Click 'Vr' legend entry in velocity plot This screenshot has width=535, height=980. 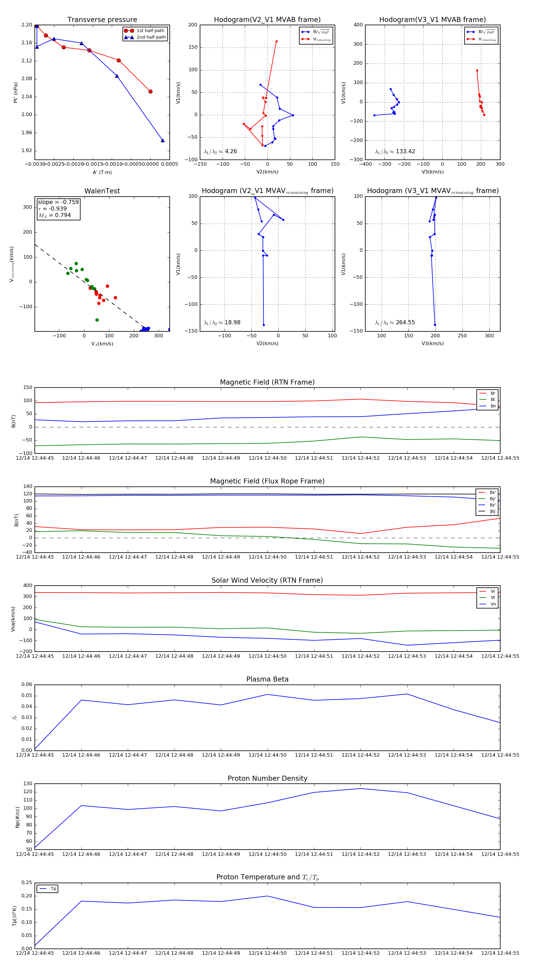pyautogui.click(x=488, y=592)
